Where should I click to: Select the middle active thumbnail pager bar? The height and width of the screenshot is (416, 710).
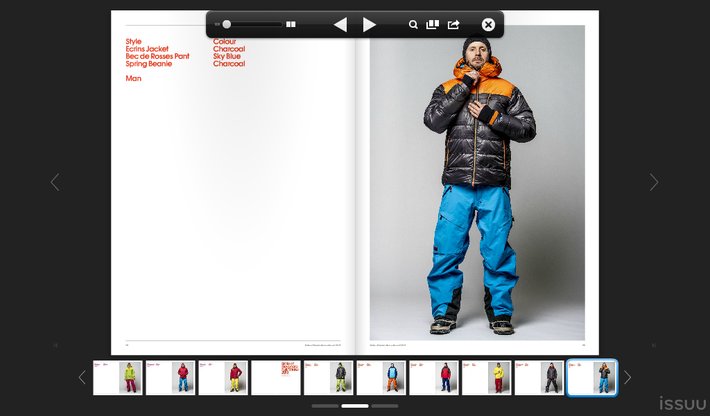pyautogui.click(x=355, y=406)
